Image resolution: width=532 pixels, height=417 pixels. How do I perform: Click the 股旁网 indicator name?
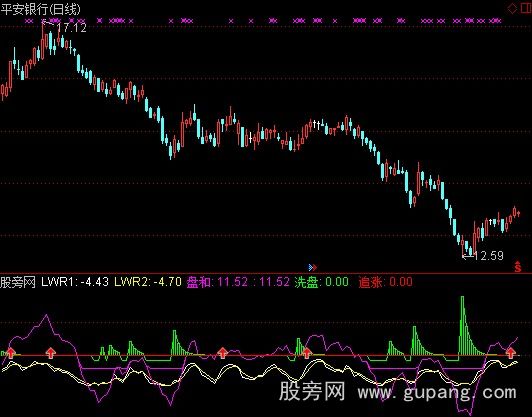pyautogui.click(x=18, y=282)
